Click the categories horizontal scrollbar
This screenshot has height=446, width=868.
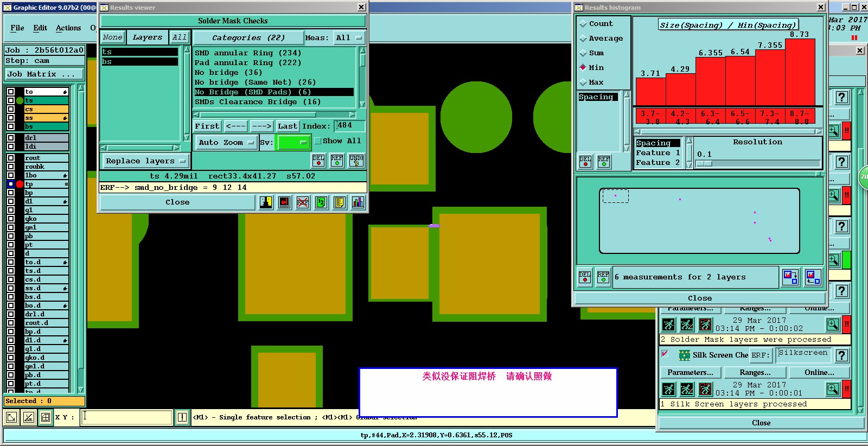pos(275,115)
